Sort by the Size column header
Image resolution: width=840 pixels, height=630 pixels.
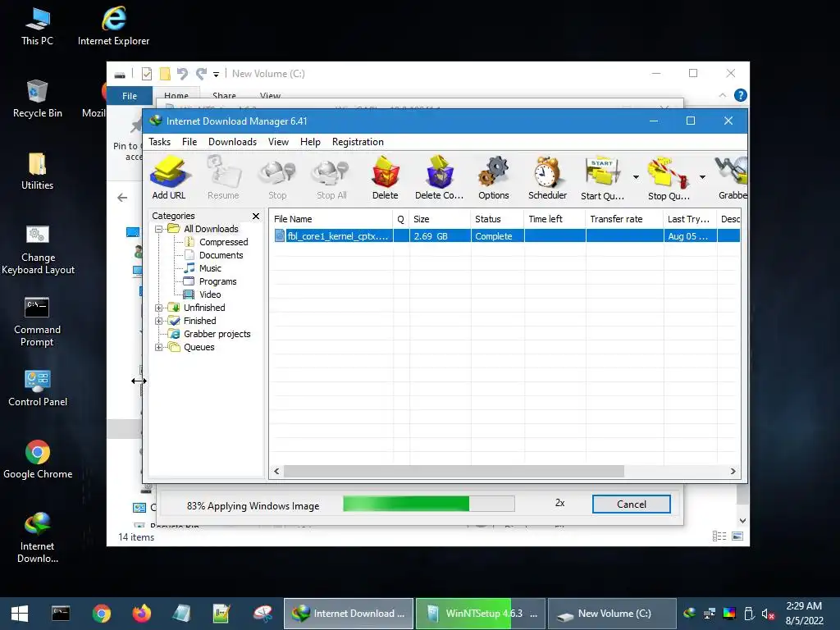pos(441,219)
